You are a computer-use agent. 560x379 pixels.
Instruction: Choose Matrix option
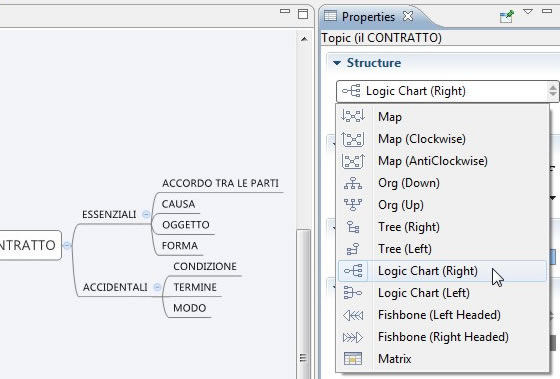click(442, 359)
